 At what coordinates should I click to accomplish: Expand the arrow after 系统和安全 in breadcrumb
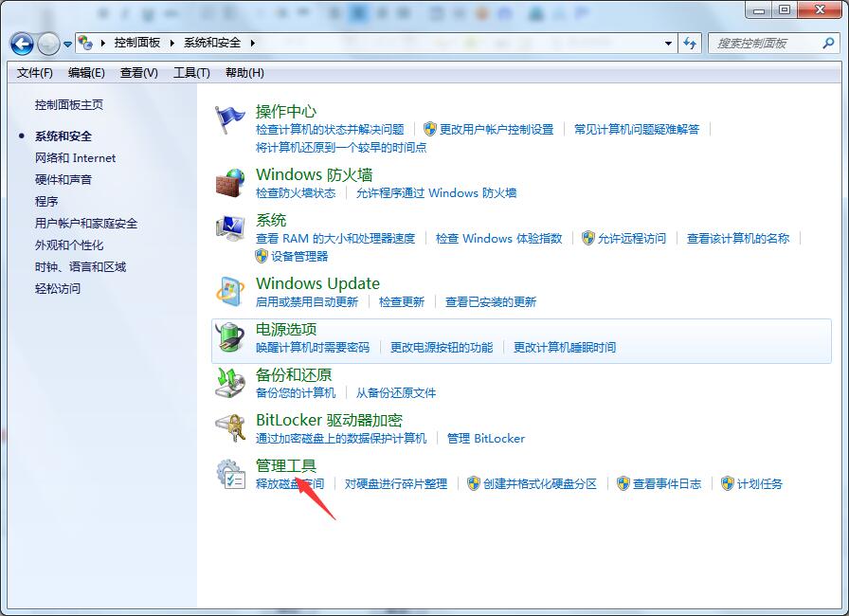(x=252, y=43)
